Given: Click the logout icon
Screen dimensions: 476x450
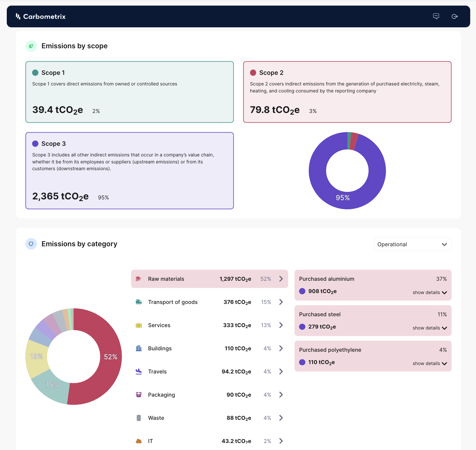Looking at the screenshot, I should click(x=455, y=16).
